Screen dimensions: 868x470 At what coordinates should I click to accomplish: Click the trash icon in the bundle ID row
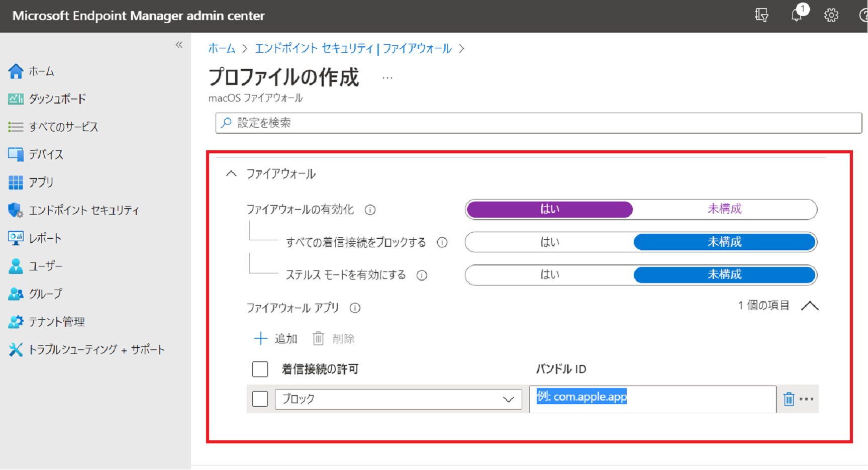[789, 399]
